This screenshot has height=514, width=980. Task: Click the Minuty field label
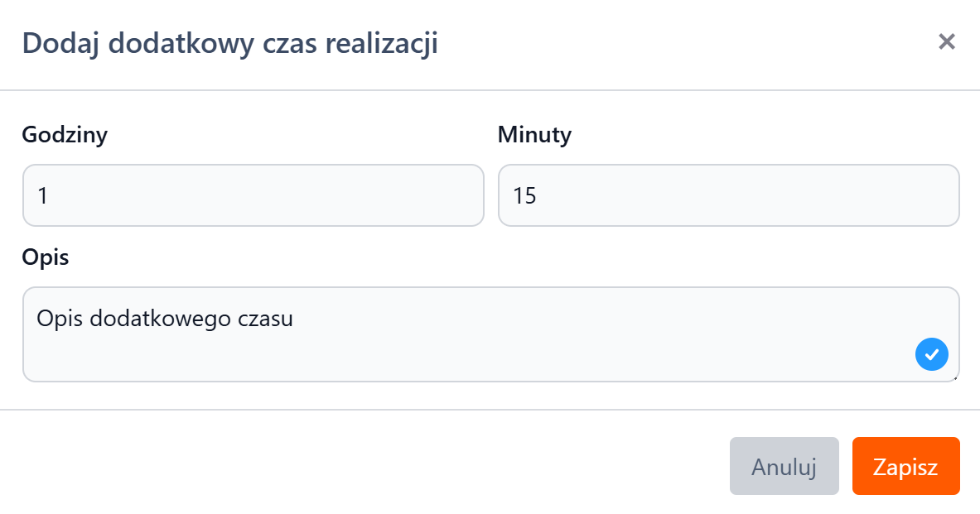click(534, 135)
